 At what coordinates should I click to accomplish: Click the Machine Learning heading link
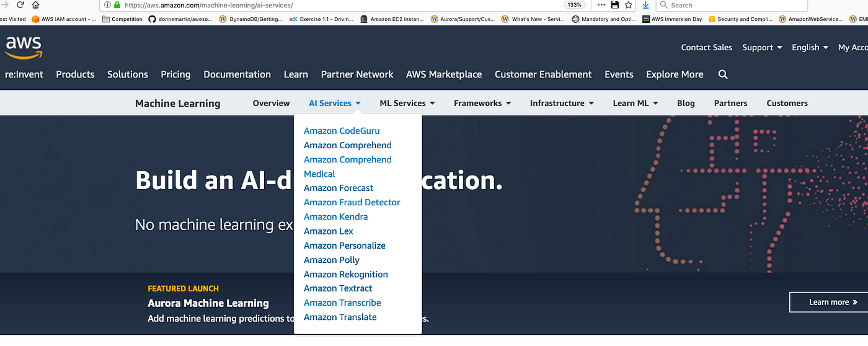pos(177,104)
